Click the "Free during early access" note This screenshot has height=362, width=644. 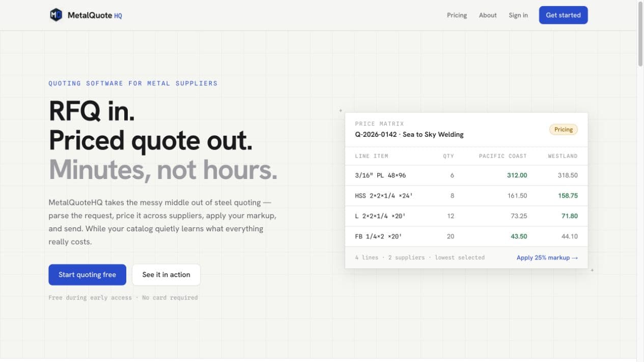tap(90, 298)
